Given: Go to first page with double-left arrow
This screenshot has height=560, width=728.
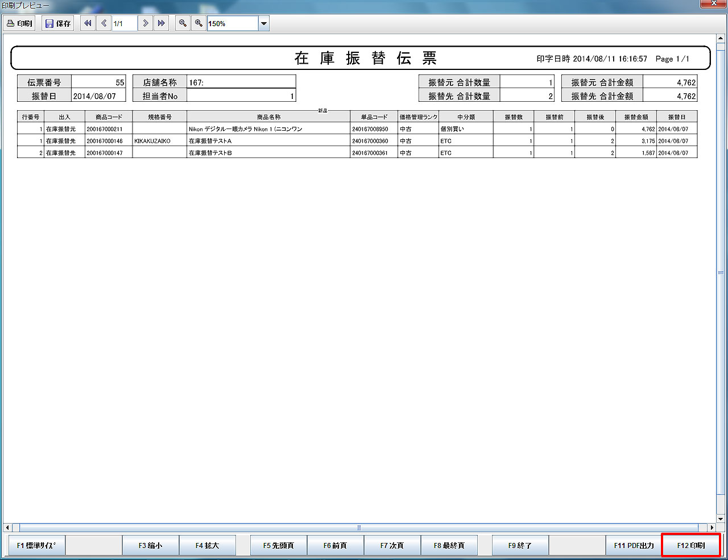Looking at the screenshot, I should (x=88, y=23).
